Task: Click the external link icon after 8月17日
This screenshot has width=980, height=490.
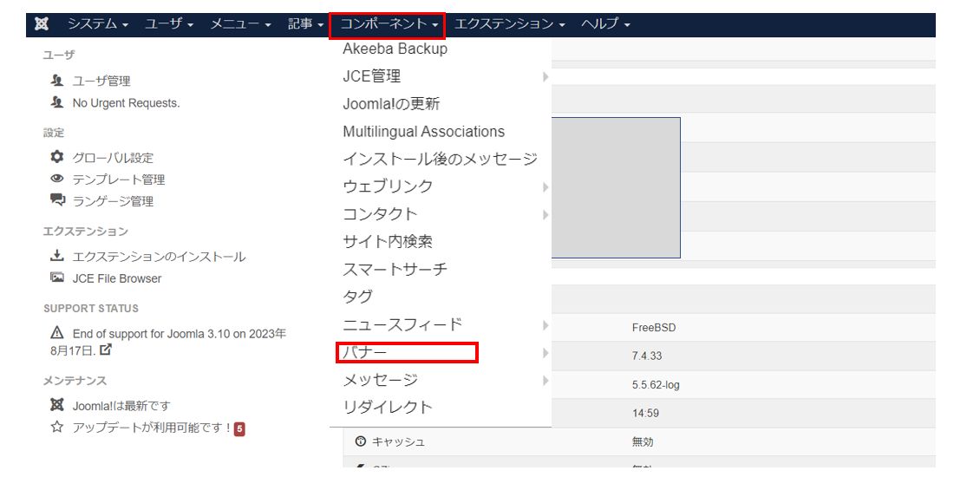Action: (x=106, y=350)
